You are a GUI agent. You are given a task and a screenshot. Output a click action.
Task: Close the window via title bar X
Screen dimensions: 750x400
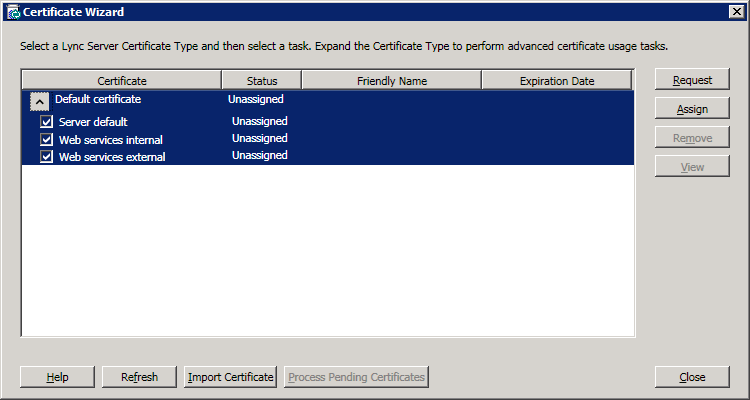point(737,12)
